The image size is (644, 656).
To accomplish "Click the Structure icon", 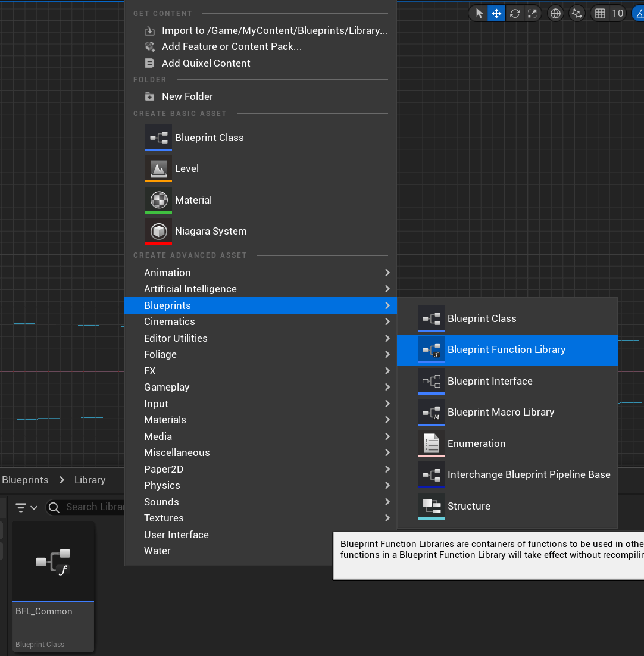I will [x=431, y=506].
